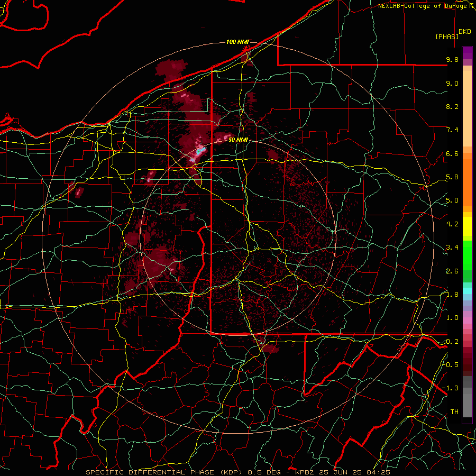Click the 9.0 value on color scale

click(452, 83)
